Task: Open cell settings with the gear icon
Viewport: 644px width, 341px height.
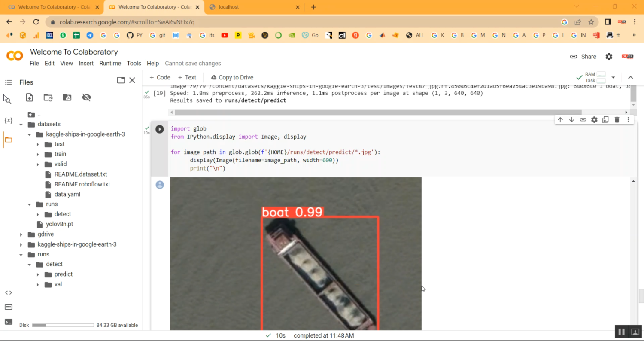Action: (x=594, y=120)
